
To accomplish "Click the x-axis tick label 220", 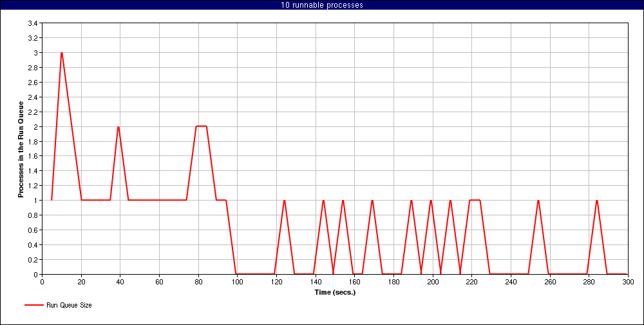I will pos(472,282).
